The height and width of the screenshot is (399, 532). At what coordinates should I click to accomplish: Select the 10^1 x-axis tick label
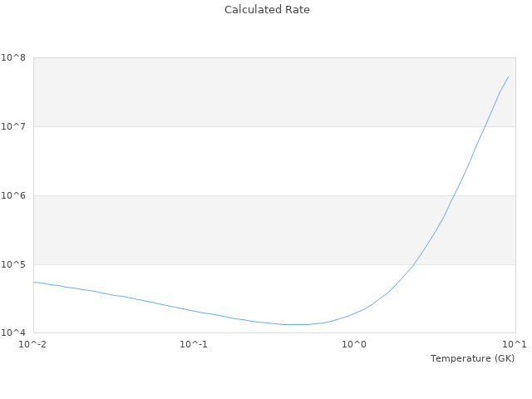pos(515,344)
